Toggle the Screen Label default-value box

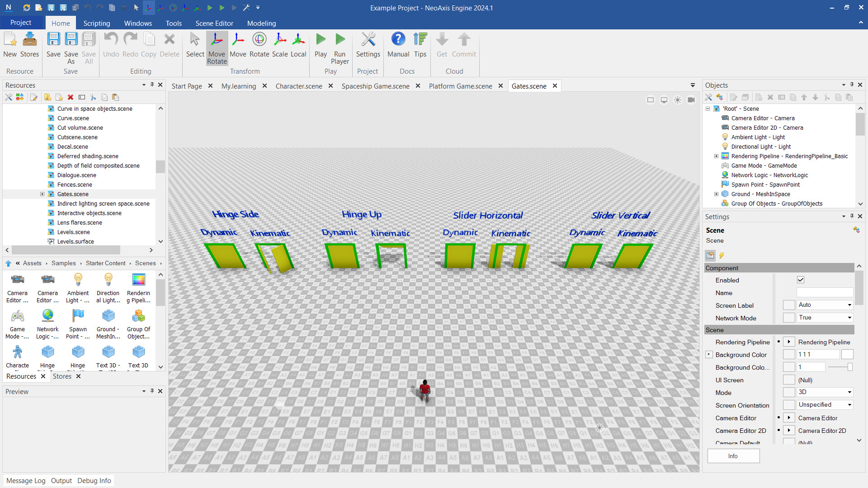(x=789, y=305)
